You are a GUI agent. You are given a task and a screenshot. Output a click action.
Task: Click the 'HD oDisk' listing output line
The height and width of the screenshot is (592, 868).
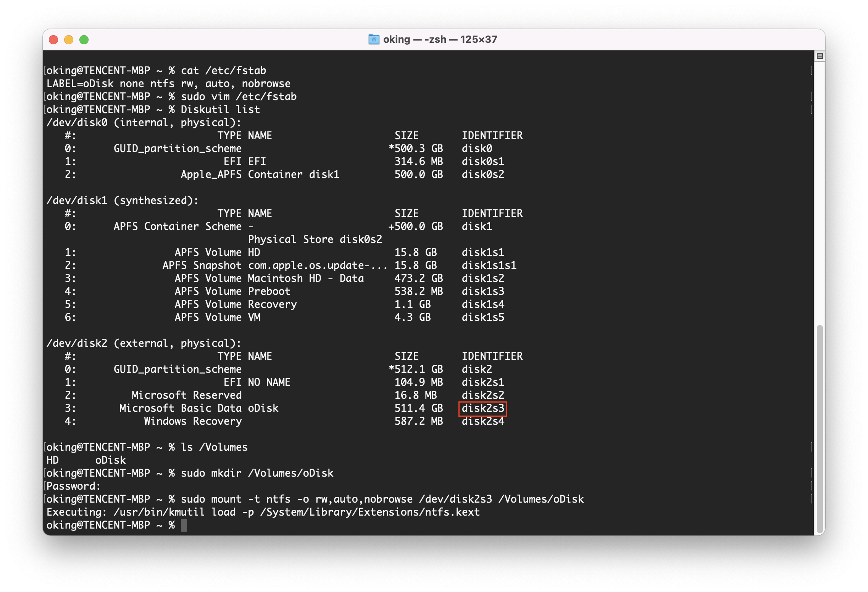[86, 460]
